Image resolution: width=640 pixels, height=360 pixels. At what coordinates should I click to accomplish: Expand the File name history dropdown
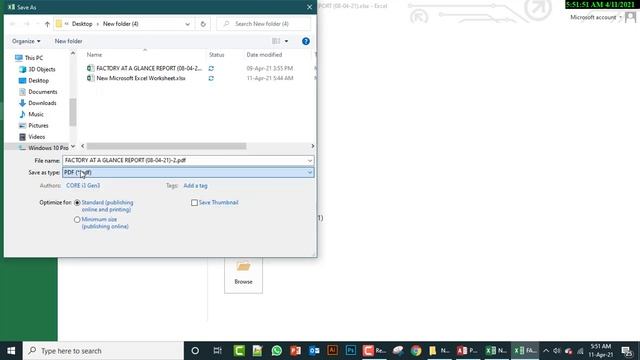(x=309, y=161)
